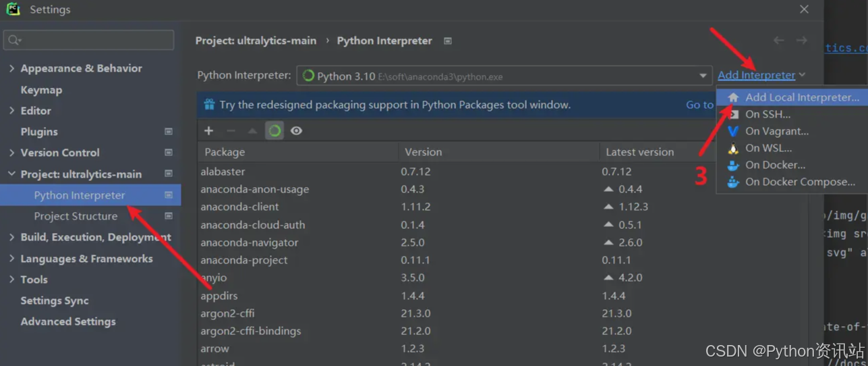Click project-level icon beside Project Structure
The height and width of the screenshot is (366, 868).
pos(169,216)
